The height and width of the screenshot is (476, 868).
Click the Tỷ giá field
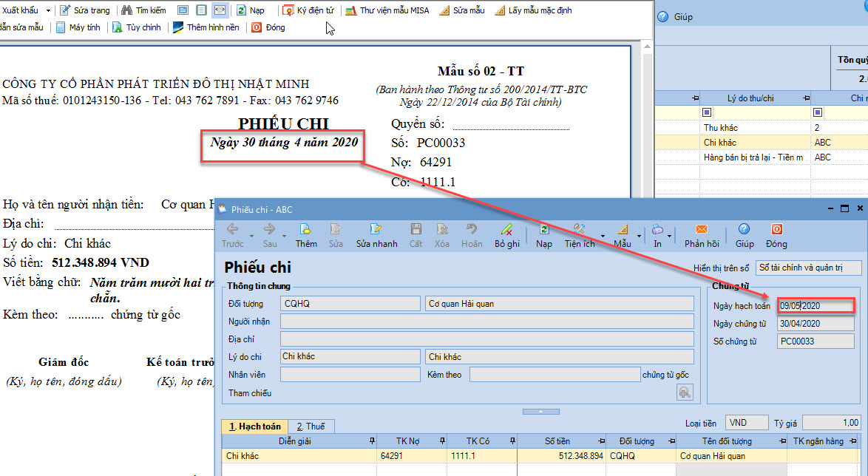832,423
